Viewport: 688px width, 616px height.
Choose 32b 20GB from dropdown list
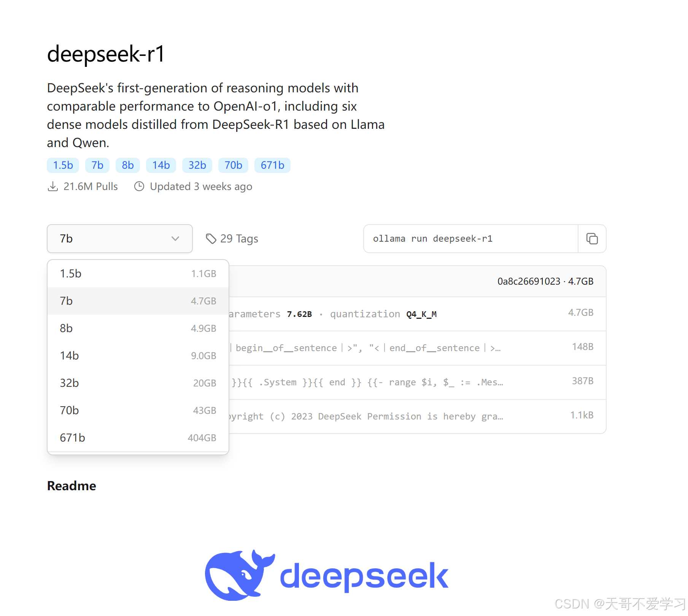[x=138, y=383]
